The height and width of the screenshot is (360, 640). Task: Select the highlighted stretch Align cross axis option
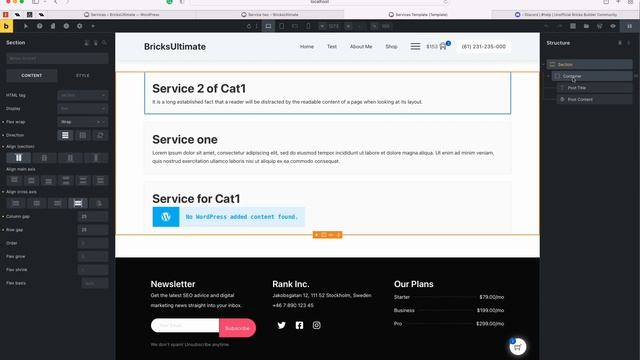point(78,203)
